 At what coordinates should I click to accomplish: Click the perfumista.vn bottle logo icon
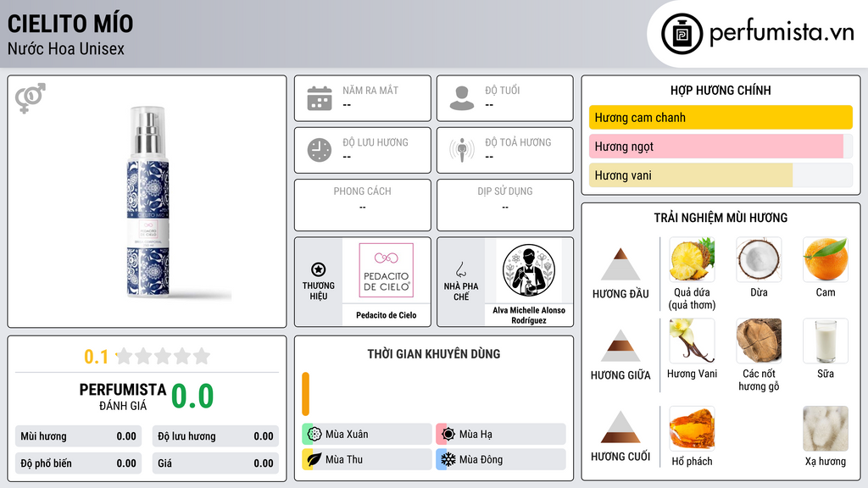tap(682, 34)
